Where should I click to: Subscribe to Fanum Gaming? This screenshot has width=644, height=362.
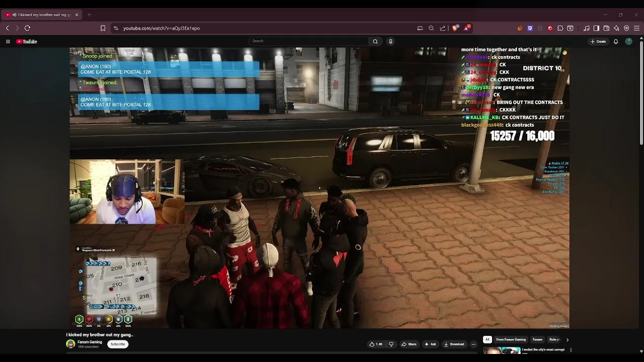[118, 344]
